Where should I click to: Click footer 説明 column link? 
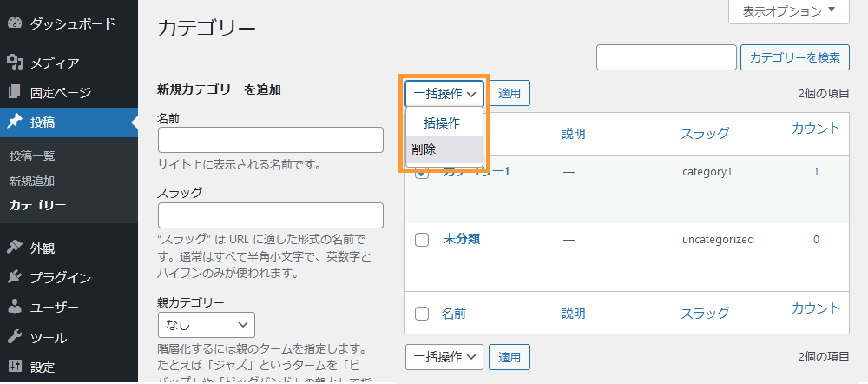pyautogui.click(x=574, y=314)
